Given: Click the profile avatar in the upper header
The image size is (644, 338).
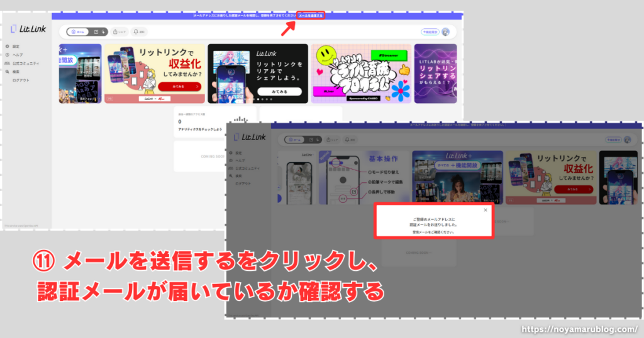Looking at the screenshot, I should tap(445, 32).
